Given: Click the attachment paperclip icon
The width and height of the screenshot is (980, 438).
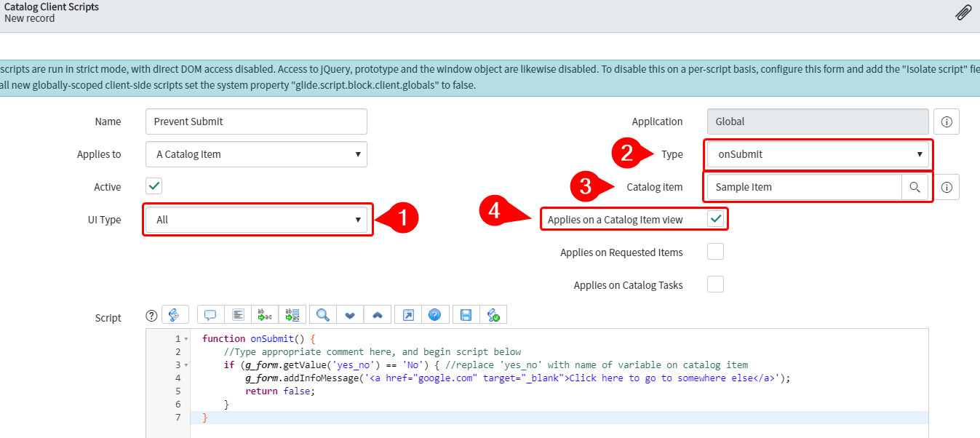Looking at the screenshot, I should click(963, 12).
